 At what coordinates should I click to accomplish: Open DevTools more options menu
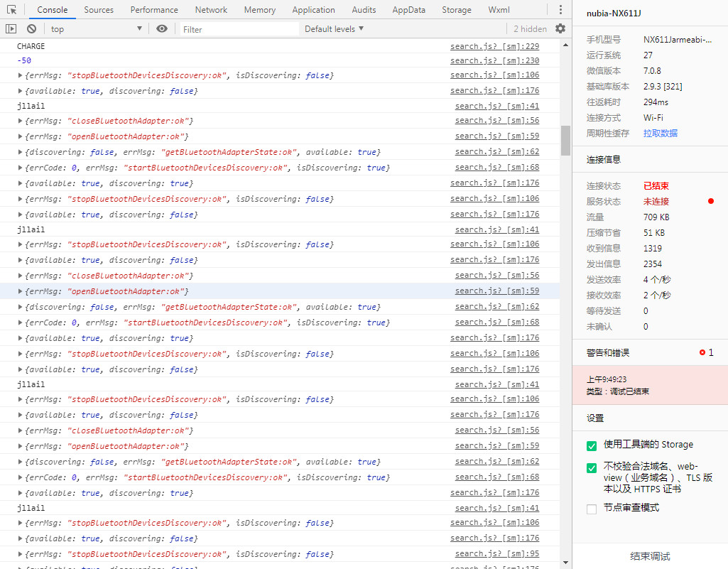click(x=560, y=10)
